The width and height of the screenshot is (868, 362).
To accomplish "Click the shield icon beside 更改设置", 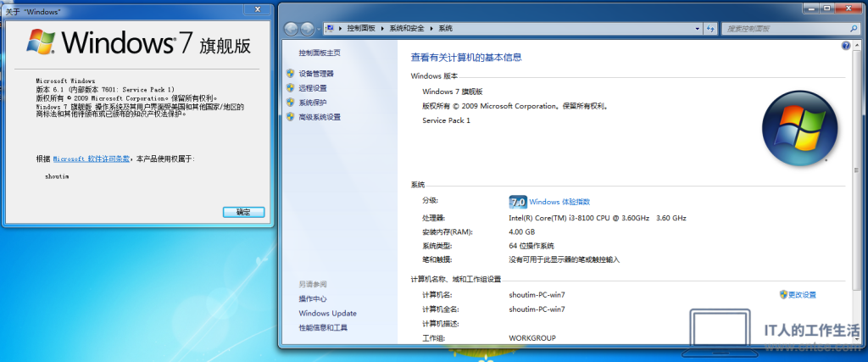I will (x=783, y=294).
